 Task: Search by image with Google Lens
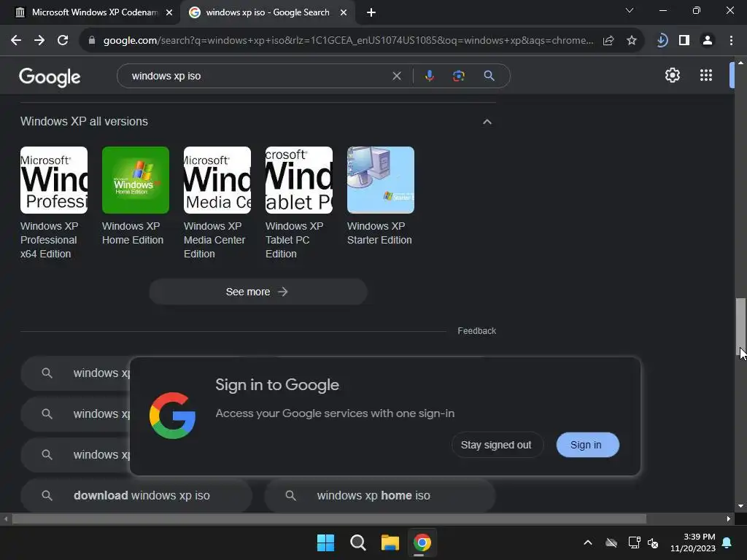point(458,76)
